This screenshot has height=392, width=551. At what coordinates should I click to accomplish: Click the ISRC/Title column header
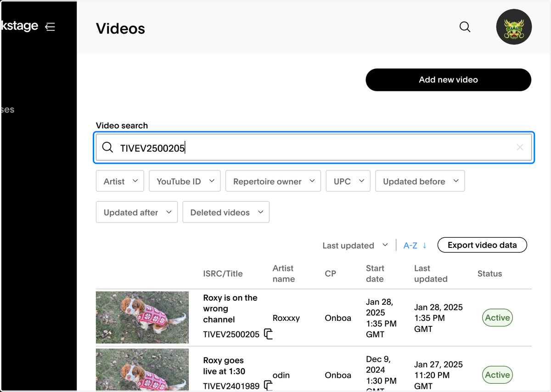223,274
